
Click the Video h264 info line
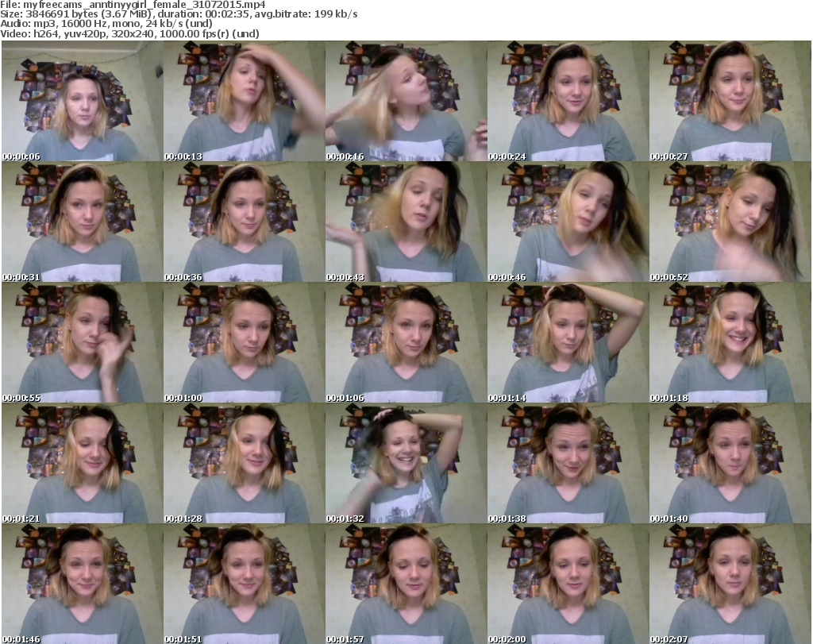[x=129, y=33]
